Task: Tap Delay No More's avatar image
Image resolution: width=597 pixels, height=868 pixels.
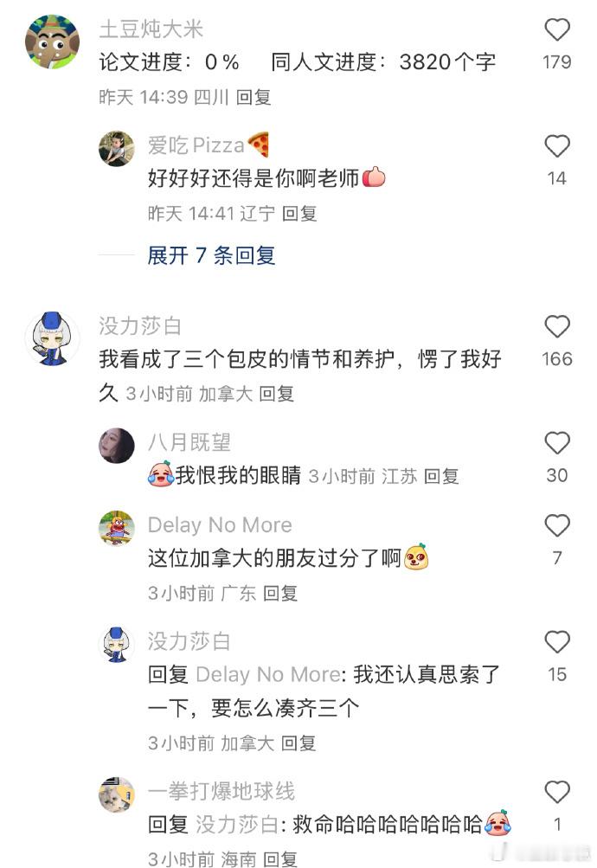Action: tap(117, 529)
